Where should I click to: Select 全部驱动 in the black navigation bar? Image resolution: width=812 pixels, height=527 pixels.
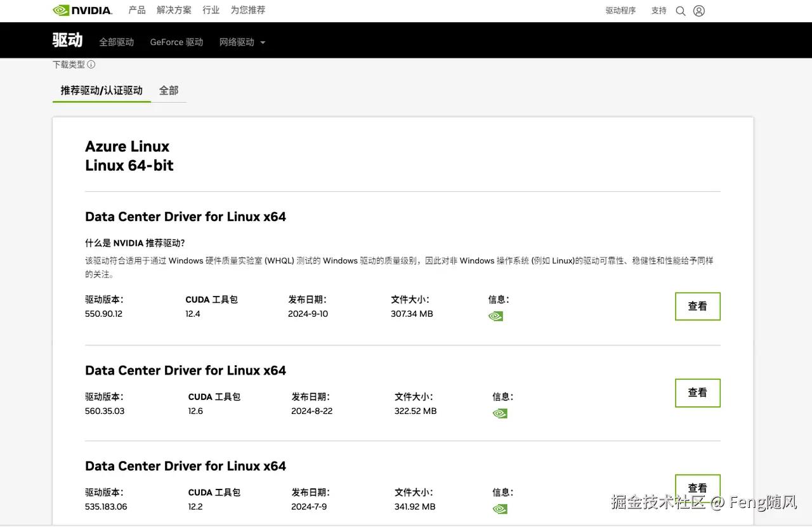[117, 42]
